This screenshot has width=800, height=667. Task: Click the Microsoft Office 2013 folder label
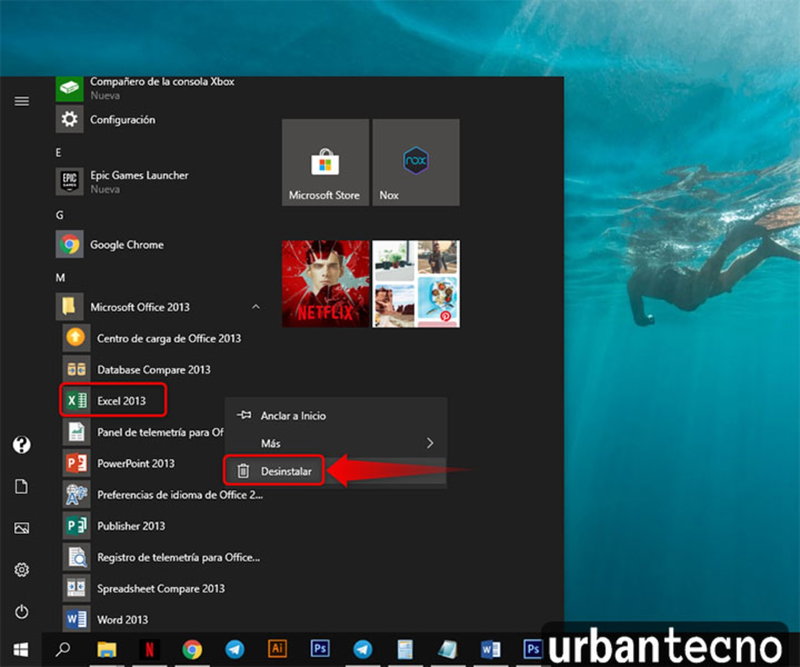(x=140, y=307)
